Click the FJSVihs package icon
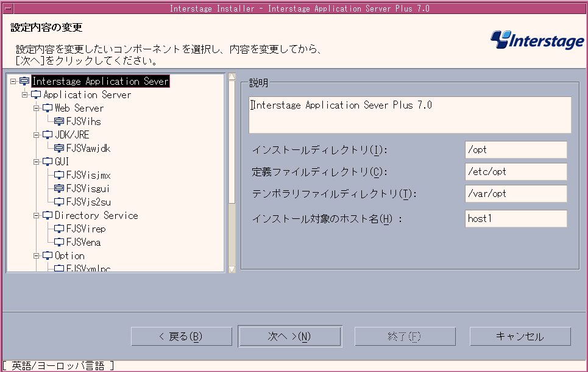Viewport: 588px width, 372px height. [59, 121]
